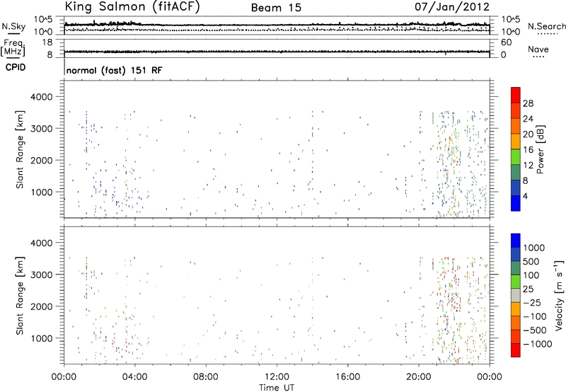Click the 60 tick on the Nave axis
This screenshot has height=392, width=566.
[x=506, y=42]
